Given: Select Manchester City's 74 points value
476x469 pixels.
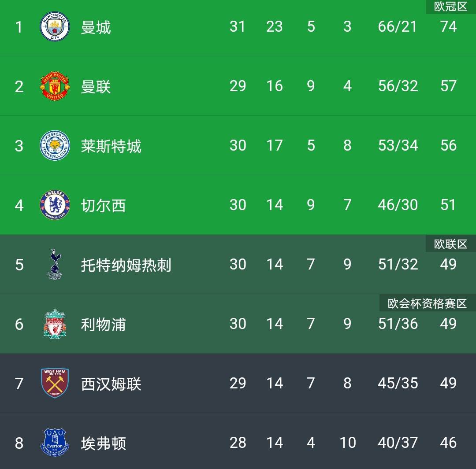Looking at the screenshot, I should point(448,27).
